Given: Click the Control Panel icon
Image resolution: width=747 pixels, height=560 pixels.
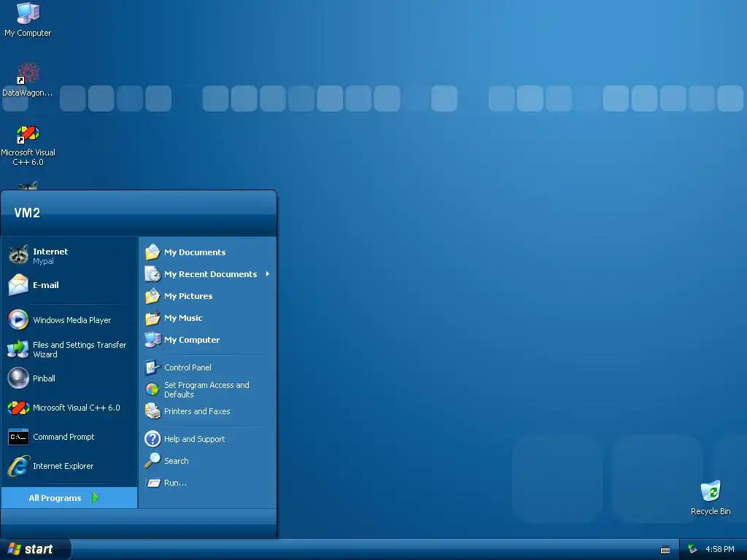Looking at the screenshot, I should (x=152, y=367).
